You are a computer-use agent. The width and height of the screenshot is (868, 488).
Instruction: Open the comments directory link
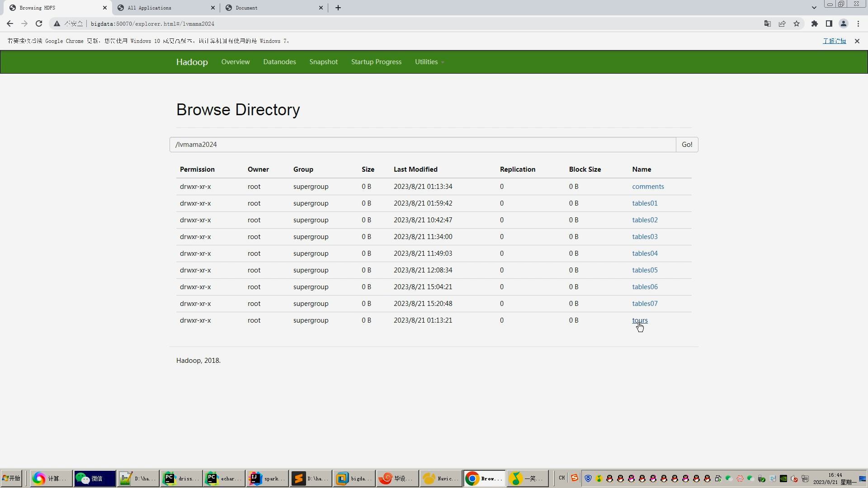pos(648,187)
